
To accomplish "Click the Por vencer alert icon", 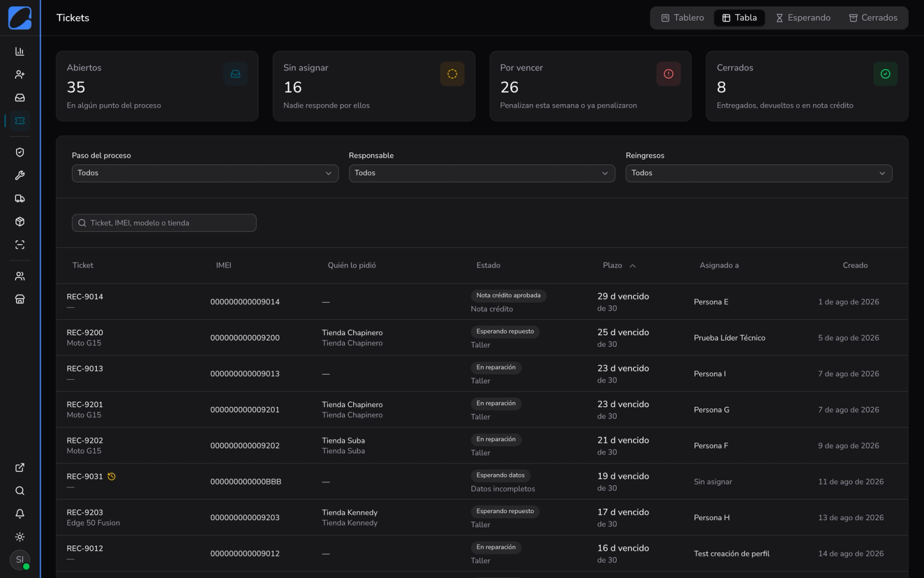I will point(669,74).
